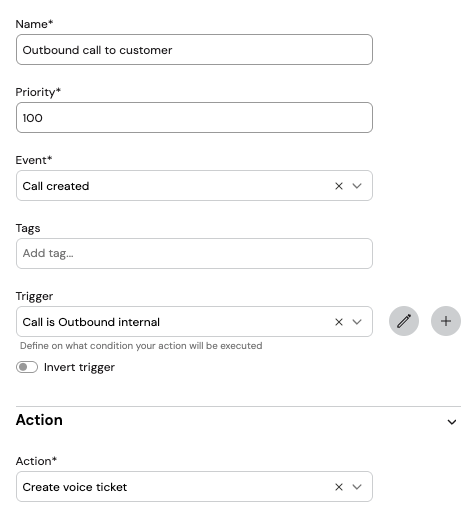
Task: Click the Name field with Outbound call text
Action: pos(194,50)
